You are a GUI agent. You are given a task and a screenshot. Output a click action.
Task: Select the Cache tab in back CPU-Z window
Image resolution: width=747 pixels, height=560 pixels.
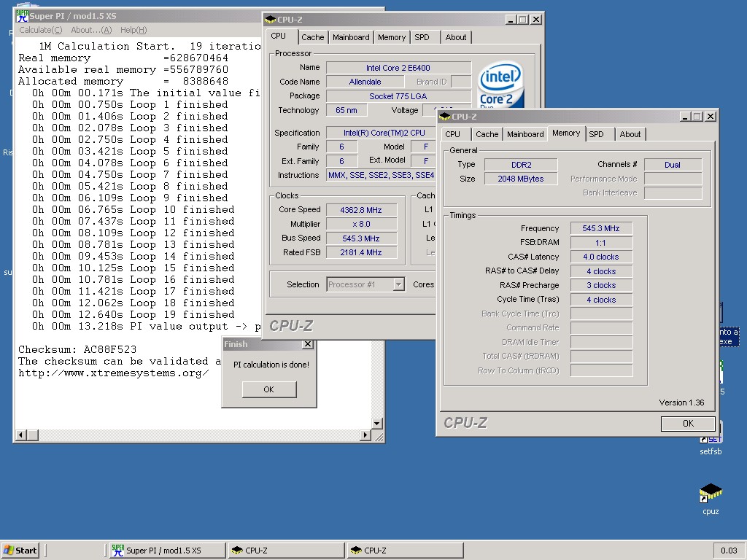pyautogui.click(x=312, y=37)
